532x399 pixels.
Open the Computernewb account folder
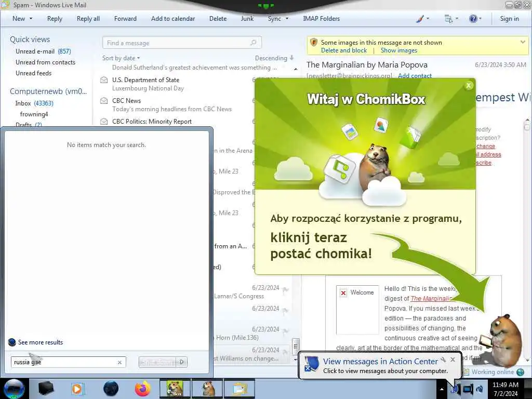(x=48, y=91)
